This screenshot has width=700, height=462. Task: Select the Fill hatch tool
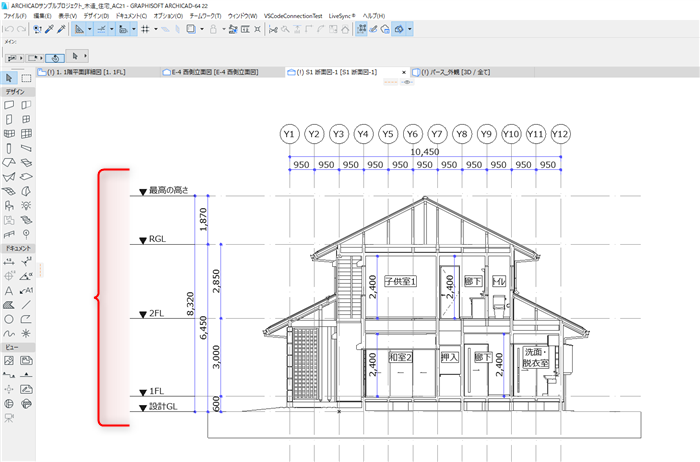pos(8,305)
